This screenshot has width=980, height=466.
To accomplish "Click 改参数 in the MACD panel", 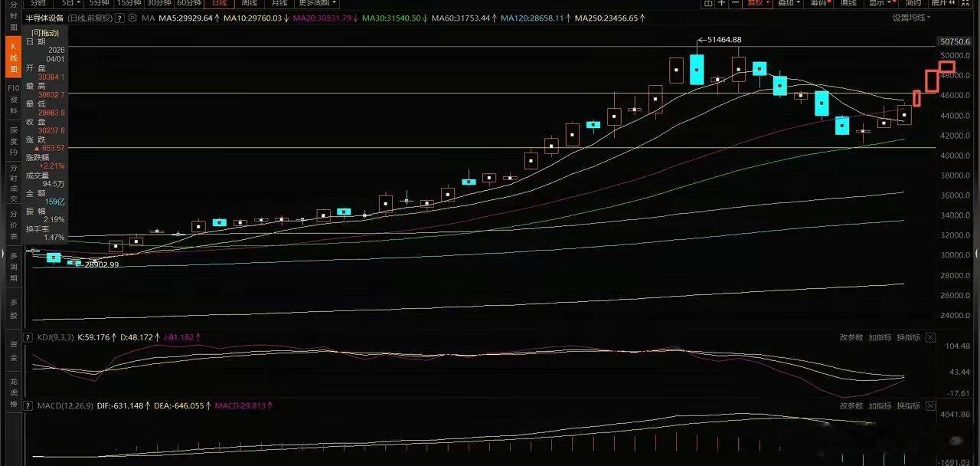I will [x=851, y=405].
